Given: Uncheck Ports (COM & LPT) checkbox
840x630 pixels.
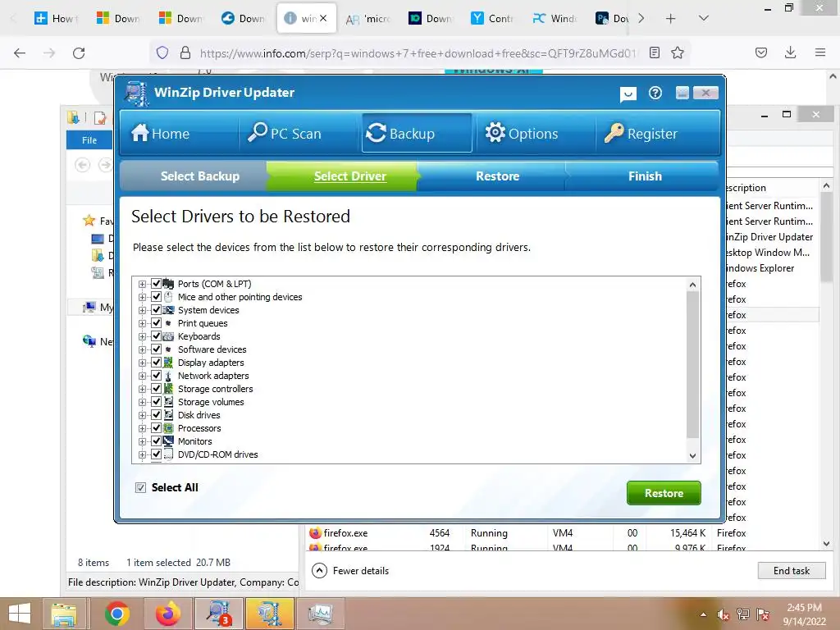Looking at the screenshot, I should click(x=156, y=283).
